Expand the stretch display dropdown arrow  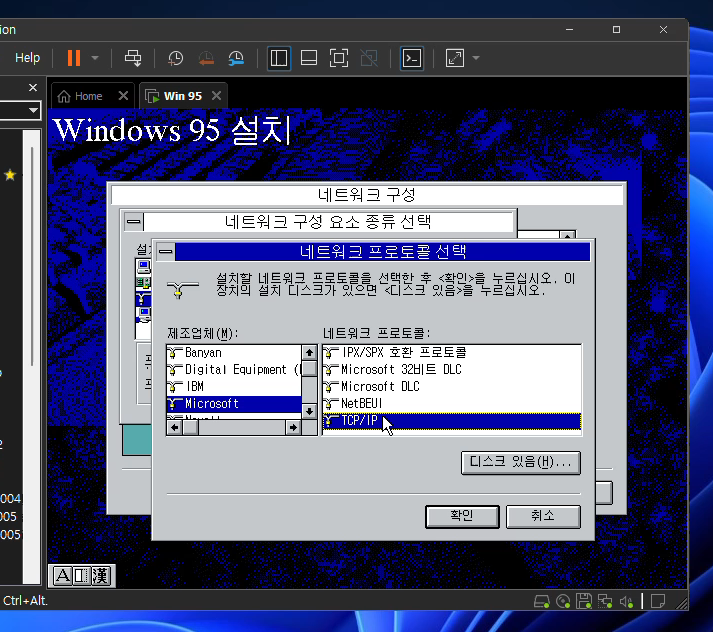point(476,58)
